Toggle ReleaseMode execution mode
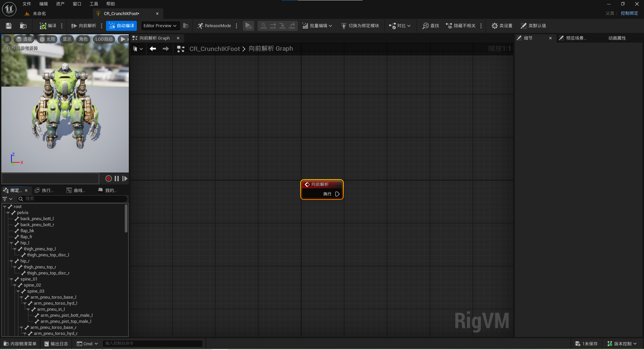This screenshot has height=350, width=644. point(214,26)
